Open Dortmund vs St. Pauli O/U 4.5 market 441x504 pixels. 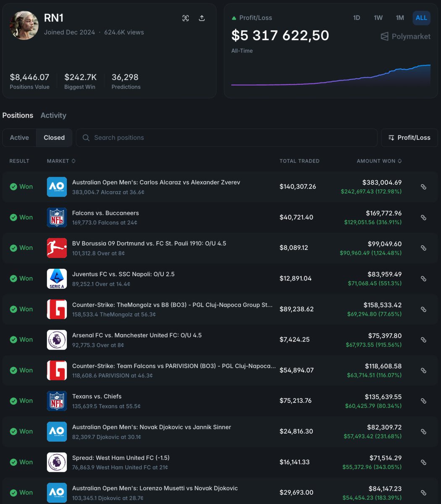149,243
